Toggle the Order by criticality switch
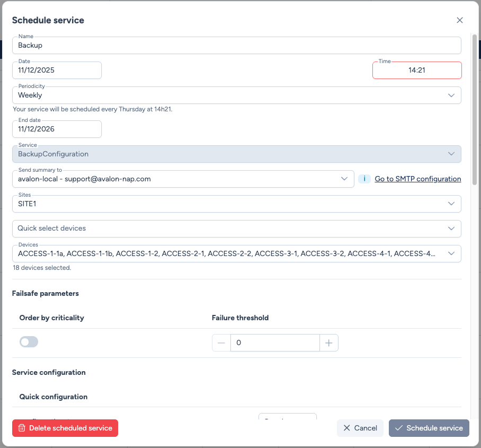The width and height of the screenshot is (481, 448). click(x=29, y=342)
